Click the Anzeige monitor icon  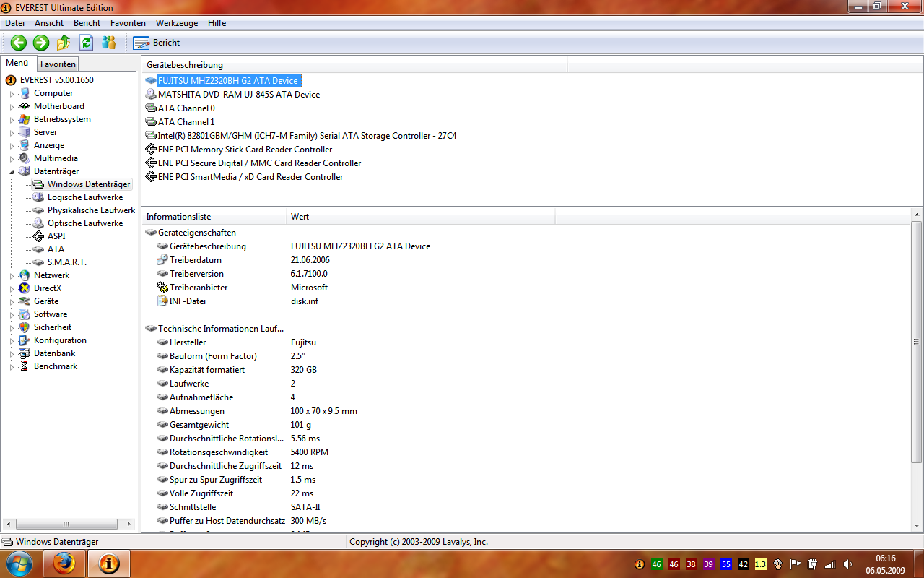[x=25, y=145]
